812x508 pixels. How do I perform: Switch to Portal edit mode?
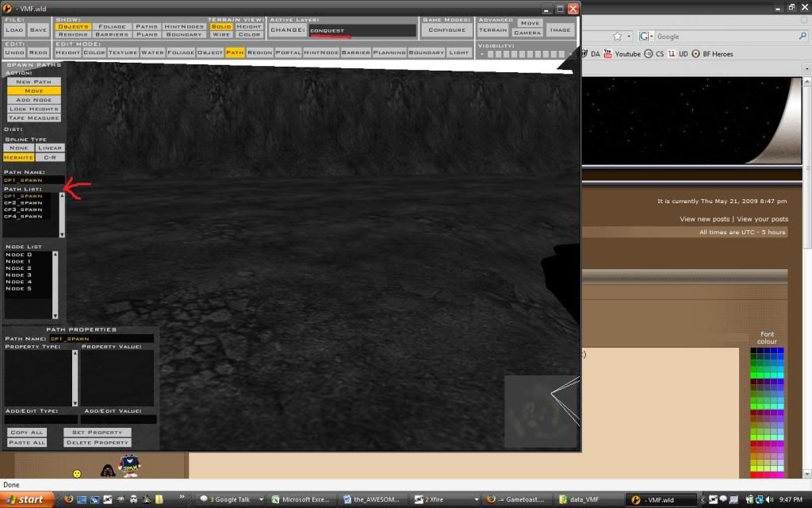(288, 52)
